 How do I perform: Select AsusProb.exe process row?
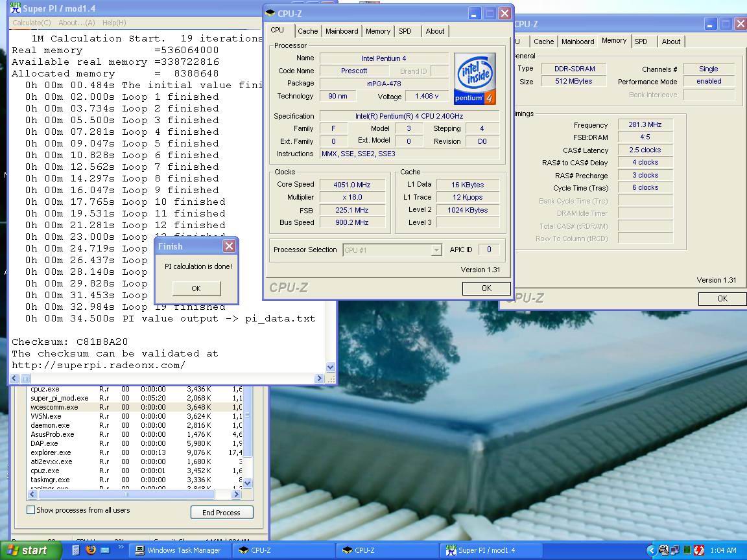pyautogui.click(x=136, y=434)
